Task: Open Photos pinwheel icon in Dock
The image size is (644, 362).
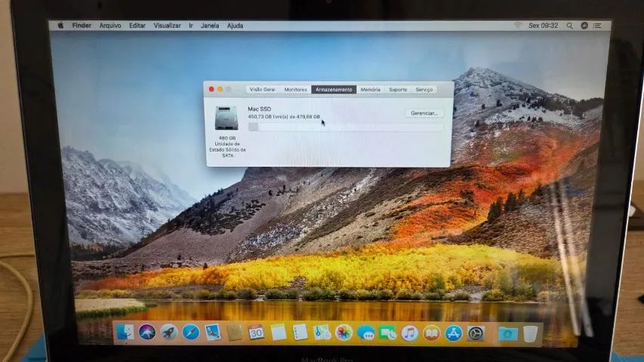Action: (344, 333)
